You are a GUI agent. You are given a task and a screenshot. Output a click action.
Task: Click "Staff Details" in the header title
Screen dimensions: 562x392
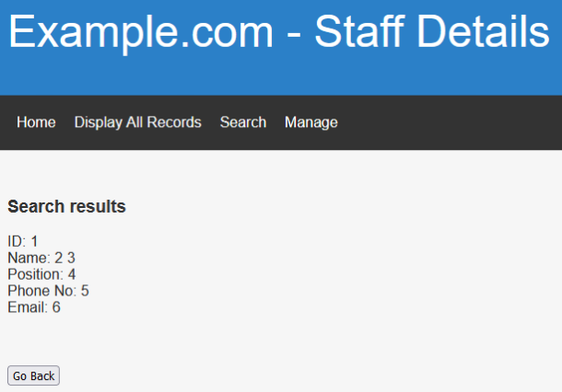tap(431, 32)
